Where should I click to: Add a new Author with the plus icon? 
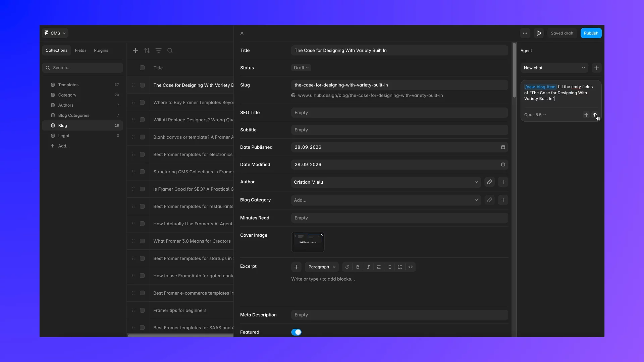503,182
